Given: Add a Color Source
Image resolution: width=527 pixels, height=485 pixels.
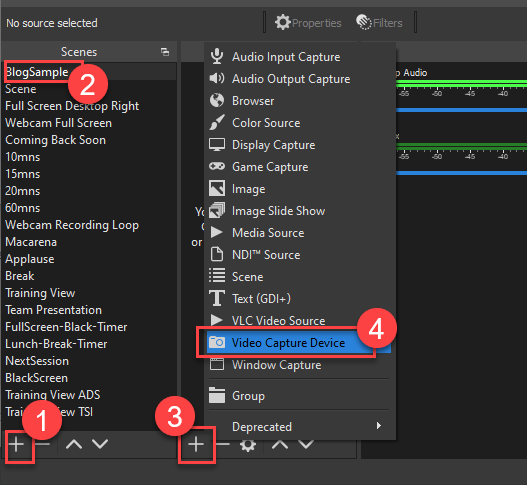Looking at the screenshot, I should pos(299,123).
